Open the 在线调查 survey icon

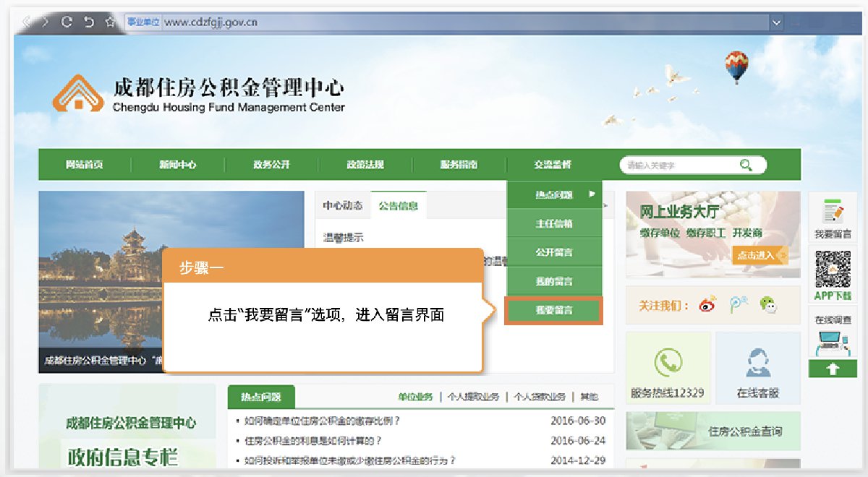point(833,342)
